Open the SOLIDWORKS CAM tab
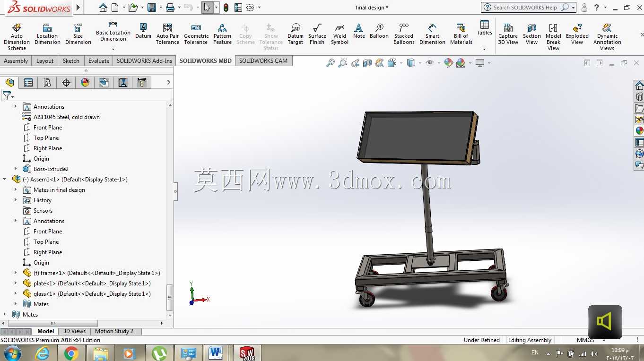This screenshot has width=644, height=361. pos(263,61)
